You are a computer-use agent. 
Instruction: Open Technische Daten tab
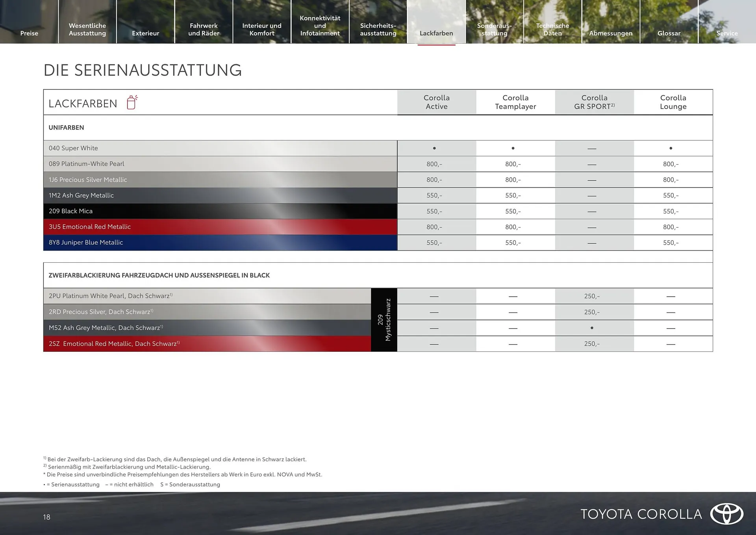552,30
